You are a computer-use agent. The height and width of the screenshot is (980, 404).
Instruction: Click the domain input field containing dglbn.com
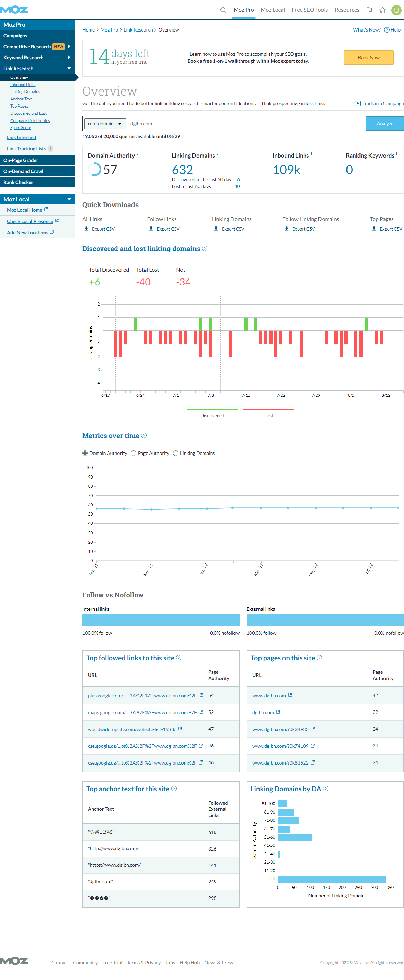pyautogui.click(x=244, y=124)
